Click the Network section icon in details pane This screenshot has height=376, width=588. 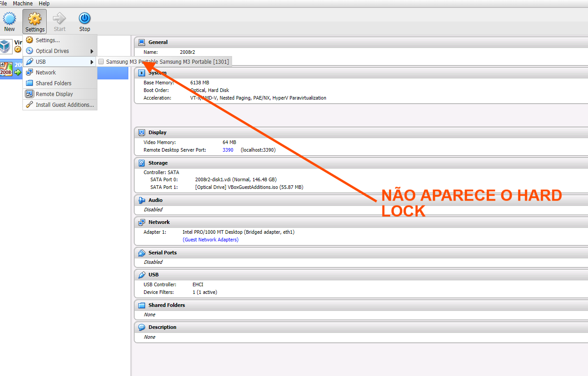click(x=141, y=222)
